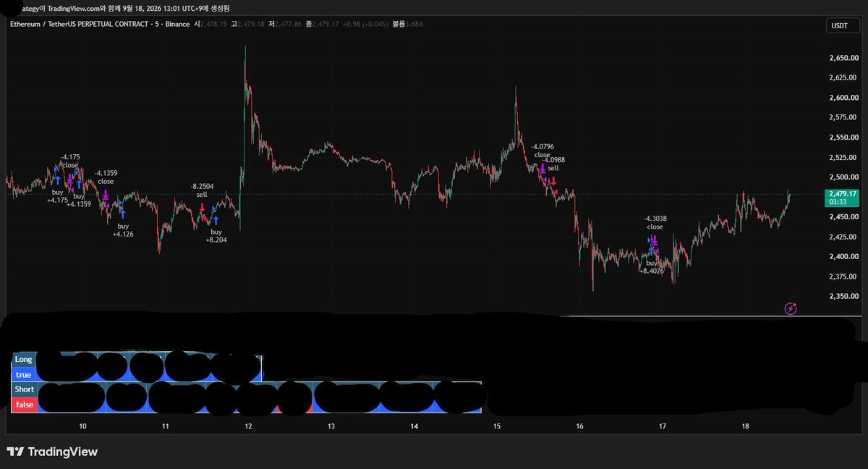Click the -4.1359 close trade label

pyautogui.click(x=106, y=177)
